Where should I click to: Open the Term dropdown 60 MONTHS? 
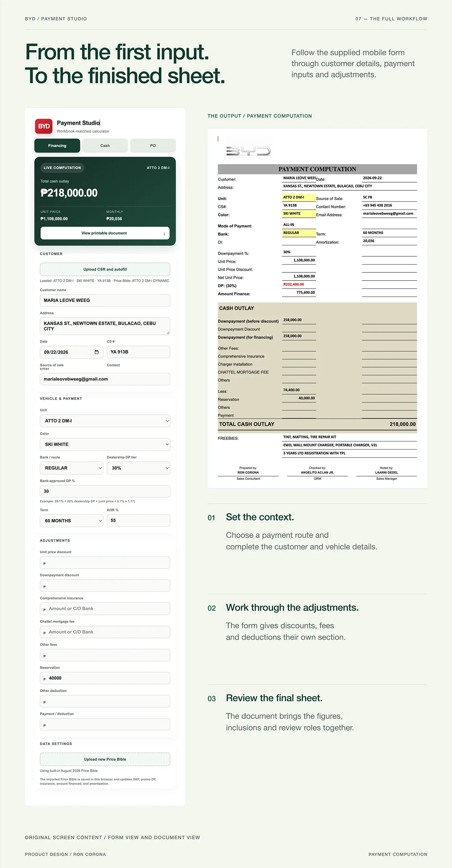[71, 521]
